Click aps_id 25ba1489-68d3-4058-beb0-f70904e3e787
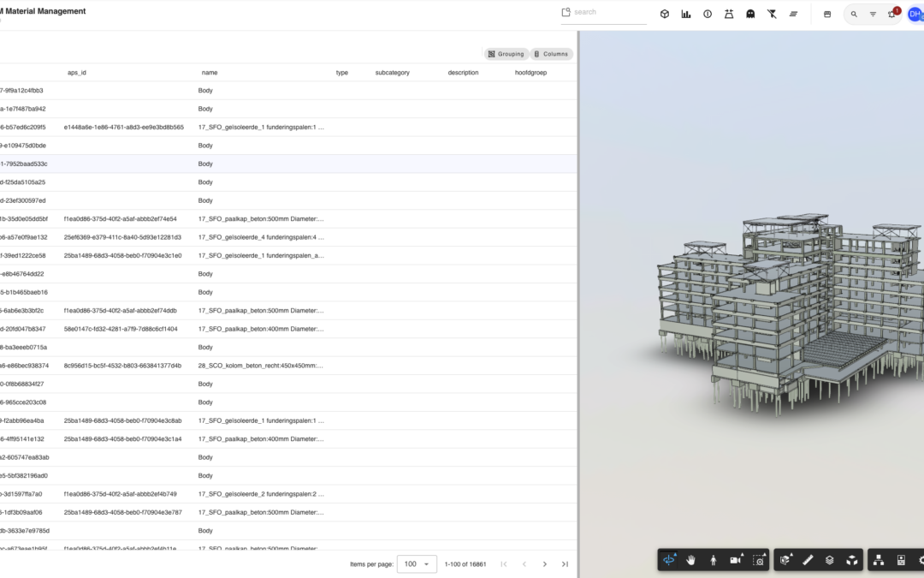Screen dimensions: 924x578 point(122,513)
